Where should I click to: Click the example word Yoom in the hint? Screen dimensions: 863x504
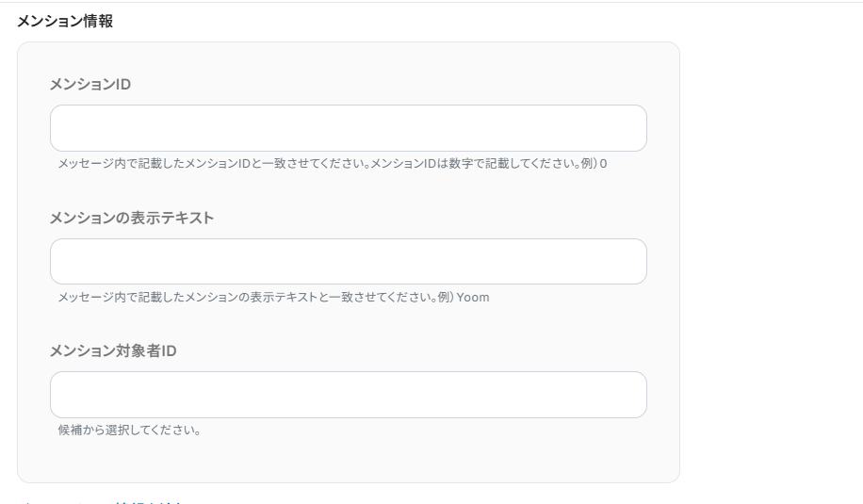click(473, 298)
